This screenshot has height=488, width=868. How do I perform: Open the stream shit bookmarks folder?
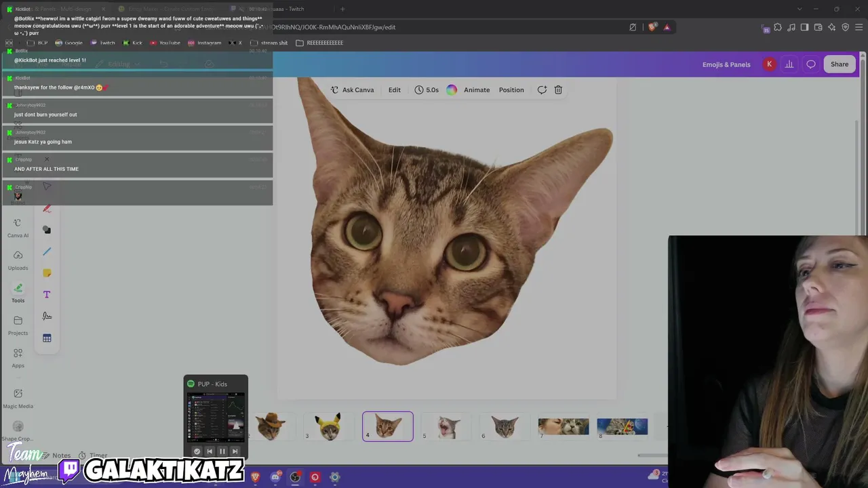click(x=269, y=43)
